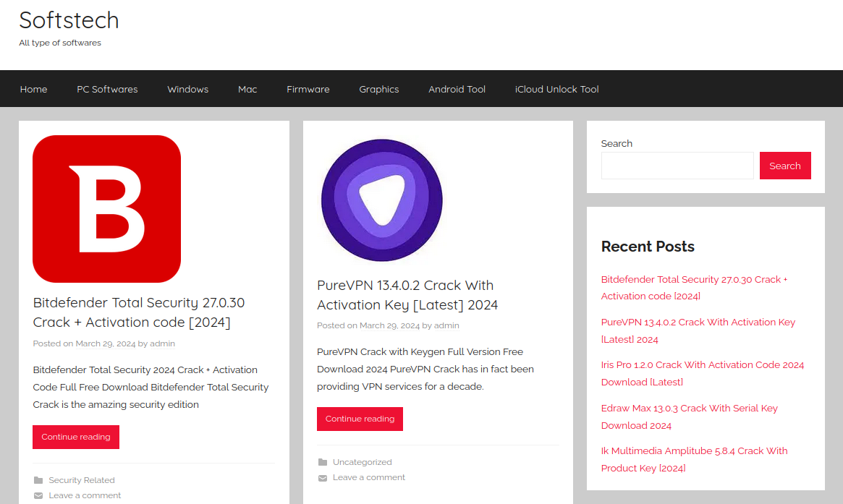Image resolution: width=843 pixels, height=504 pixels.
Task: Click envelope icon under Security Related
Action: (x=38, y=495)
